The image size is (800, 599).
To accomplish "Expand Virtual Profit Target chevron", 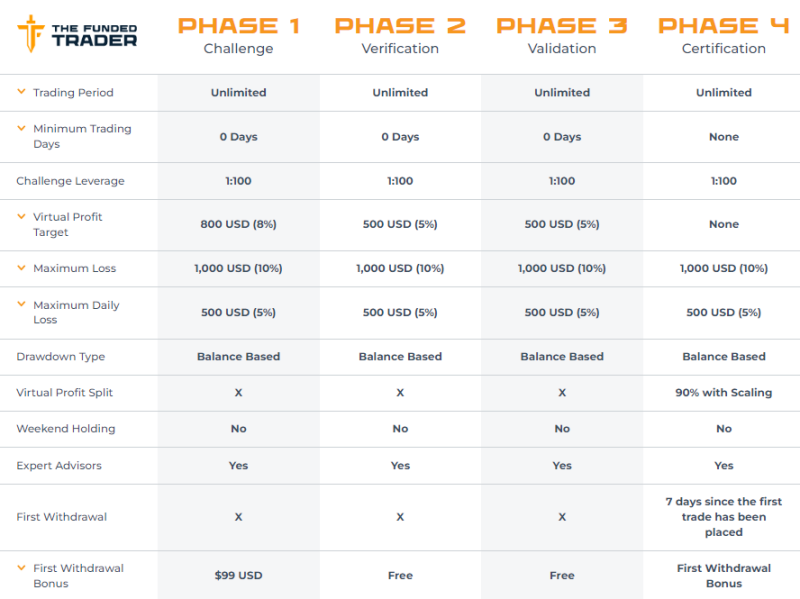I will (x=21, y=217).
